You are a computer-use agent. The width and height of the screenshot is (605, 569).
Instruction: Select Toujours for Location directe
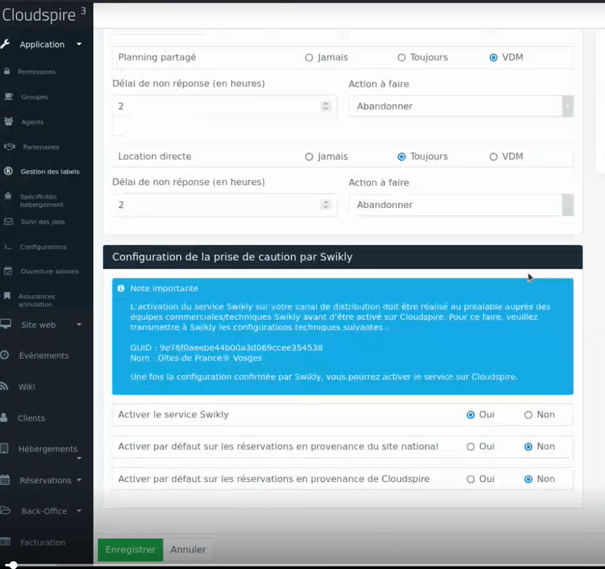[401, 157]
